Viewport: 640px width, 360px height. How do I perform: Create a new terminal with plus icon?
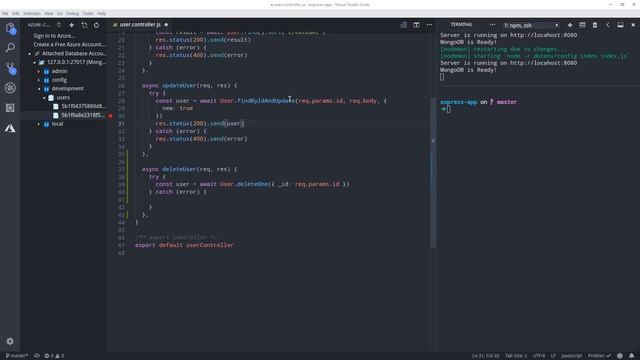570,25
